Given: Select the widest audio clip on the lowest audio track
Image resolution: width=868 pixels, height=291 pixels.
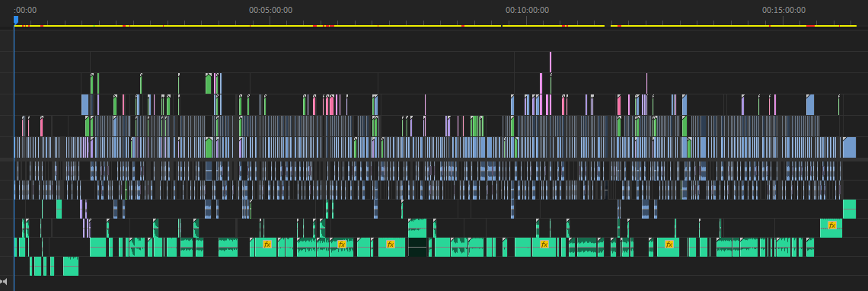Looking at the screenshot, I should tap(71, 266).
